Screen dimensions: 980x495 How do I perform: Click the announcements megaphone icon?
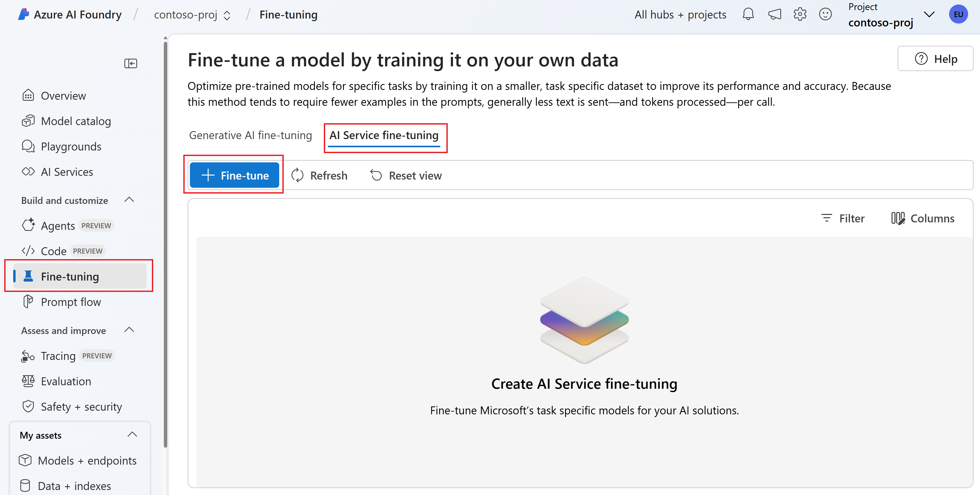pyautogui.click(x=774, y=15)
